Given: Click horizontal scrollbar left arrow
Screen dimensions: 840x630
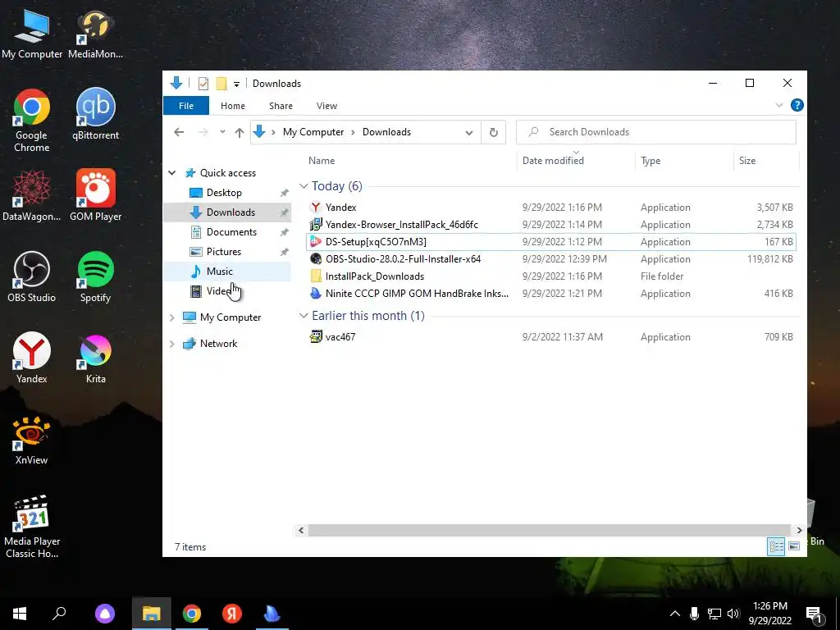Looking at the screenshot, I should click(x=301, y=531).
